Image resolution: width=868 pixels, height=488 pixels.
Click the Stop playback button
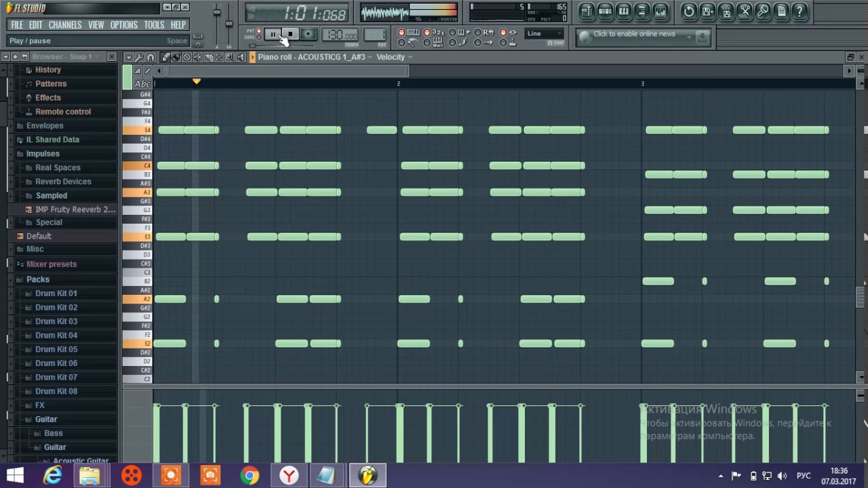290,34
